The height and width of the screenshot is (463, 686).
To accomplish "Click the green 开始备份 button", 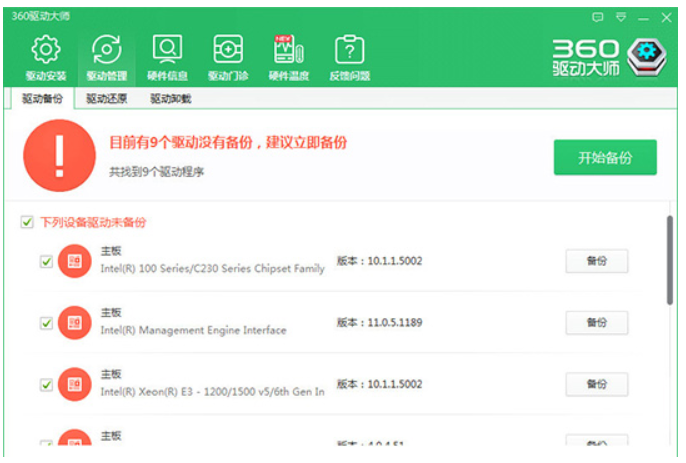I will coord(605,158).
